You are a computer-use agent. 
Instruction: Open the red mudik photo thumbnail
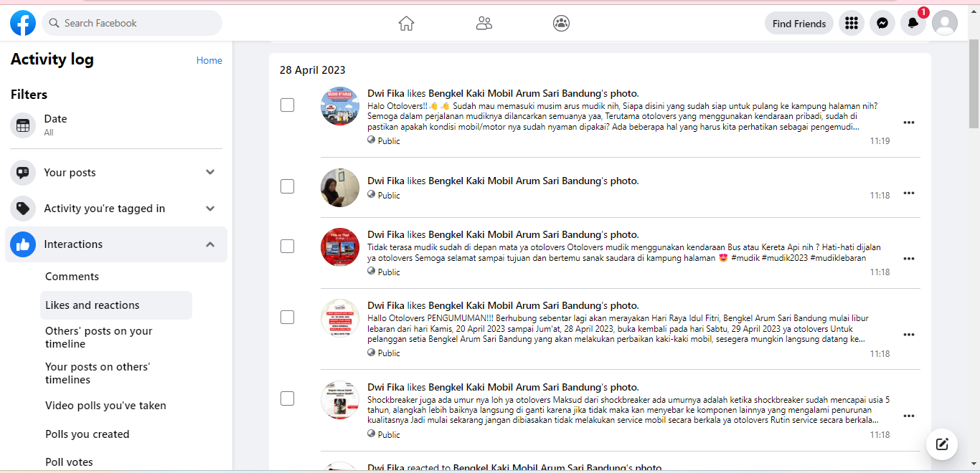point(340,247)
